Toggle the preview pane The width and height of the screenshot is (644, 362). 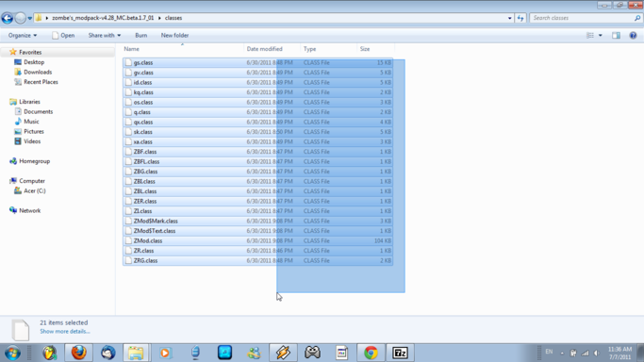(x=616, y=35)
